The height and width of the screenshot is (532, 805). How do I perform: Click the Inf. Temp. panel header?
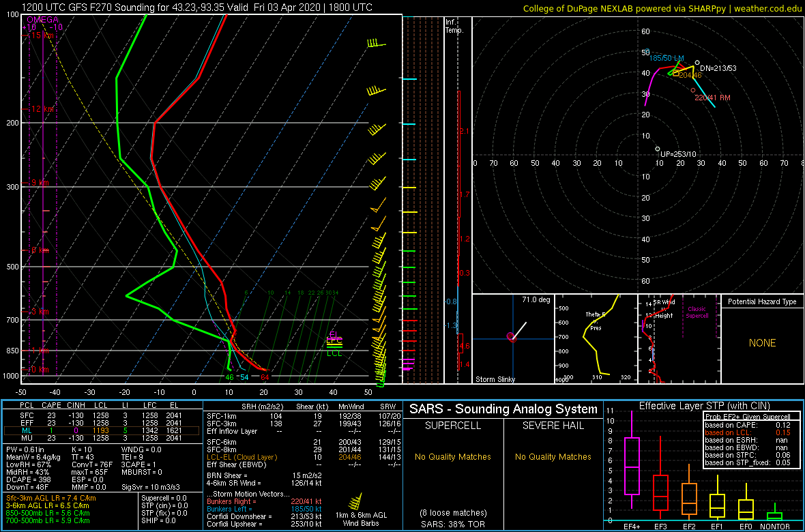455,26
